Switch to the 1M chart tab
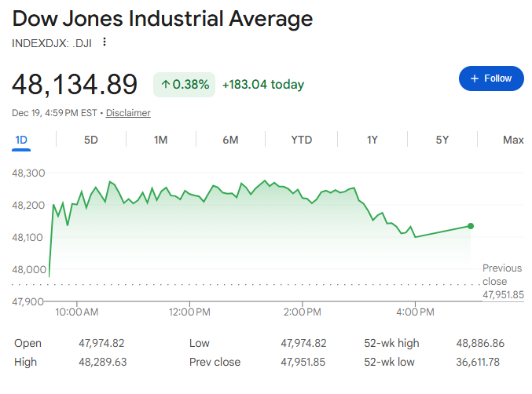 [x=160, y=140]
